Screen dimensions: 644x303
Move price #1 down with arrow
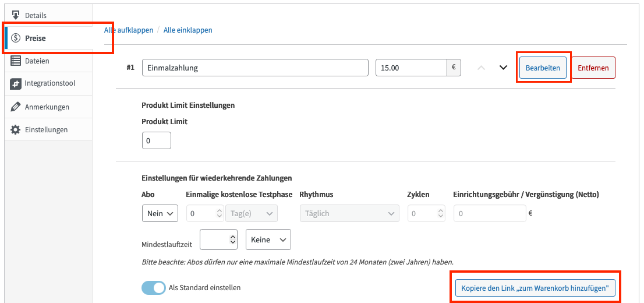click(503, 68)
